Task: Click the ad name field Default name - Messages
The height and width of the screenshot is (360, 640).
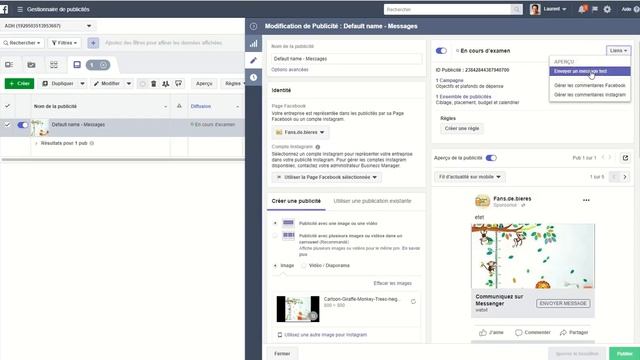Action: 347,59
